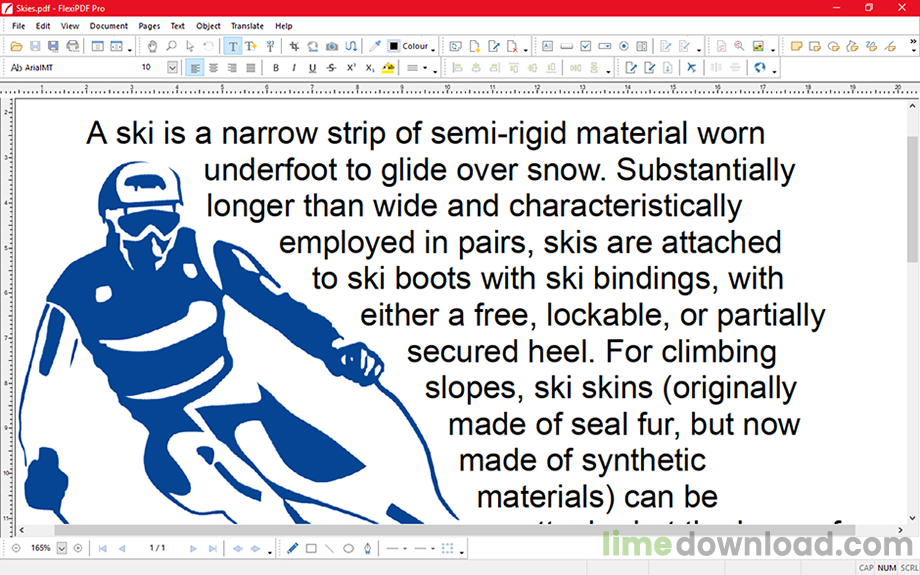Select the Text Plus tool with star
This screenshot has width=920, height=575.
pyautogui.click(x=251, y=46)
